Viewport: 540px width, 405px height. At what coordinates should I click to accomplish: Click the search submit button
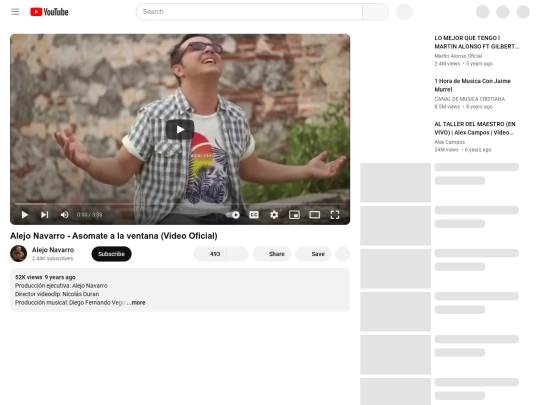pos(375,12)
